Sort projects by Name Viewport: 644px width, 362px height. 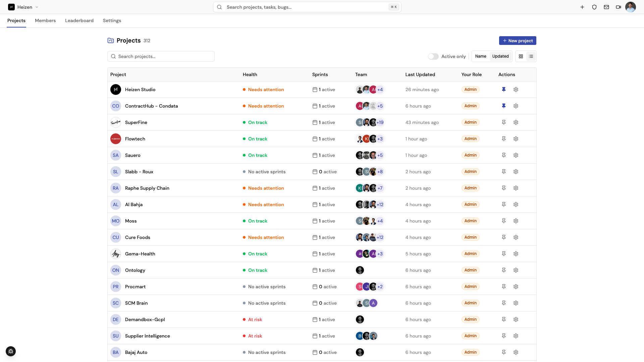point(481,56)
